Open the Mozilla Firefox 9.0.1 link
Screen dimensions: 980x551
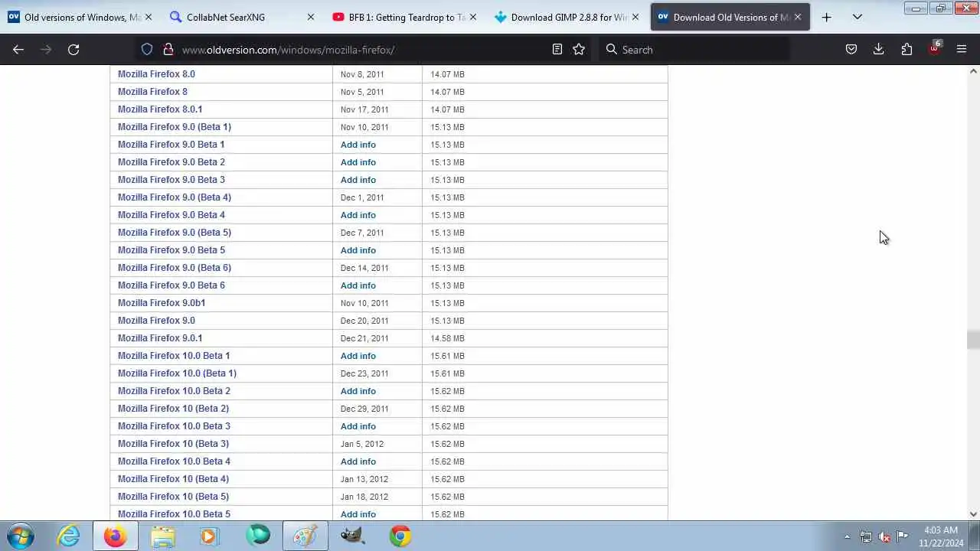click(160, 338)
